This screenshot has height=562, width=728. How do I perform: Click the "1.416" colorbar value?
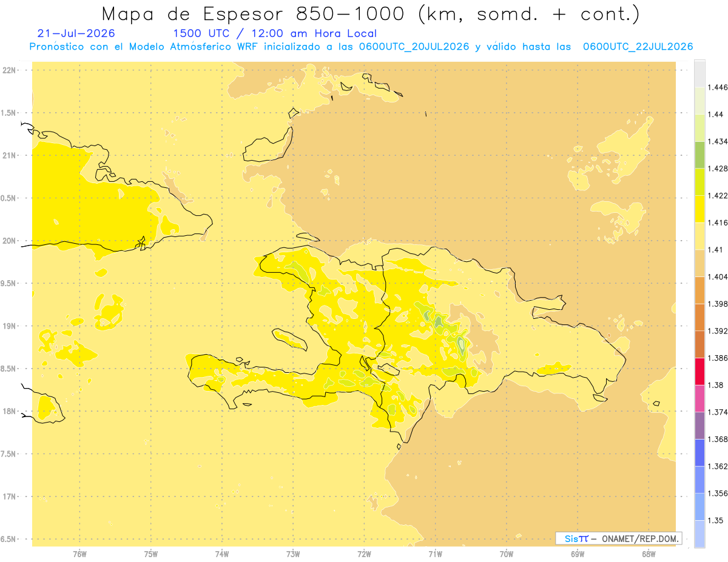(717, 223)
